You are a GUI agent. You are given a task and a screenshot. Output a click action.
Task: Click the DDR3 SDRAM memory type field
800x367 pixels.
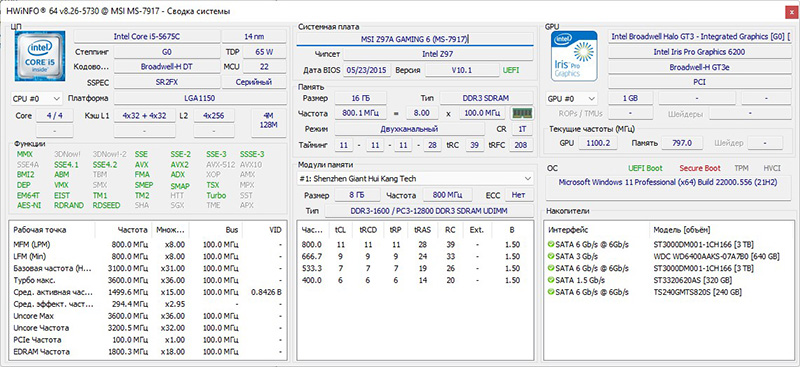(486, 98)
